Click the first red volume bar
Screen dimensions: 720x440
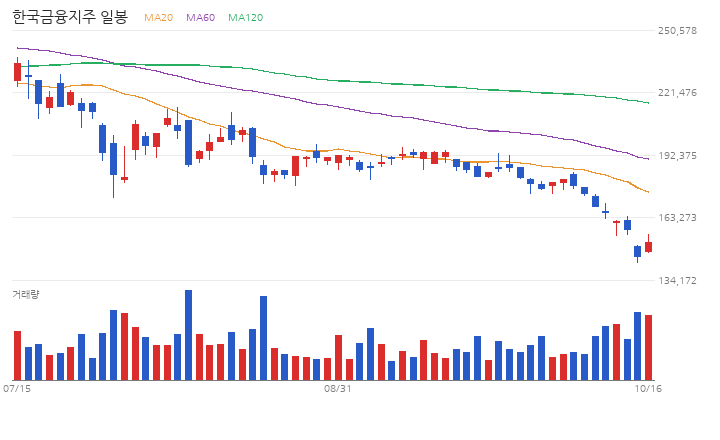(17, 355)
